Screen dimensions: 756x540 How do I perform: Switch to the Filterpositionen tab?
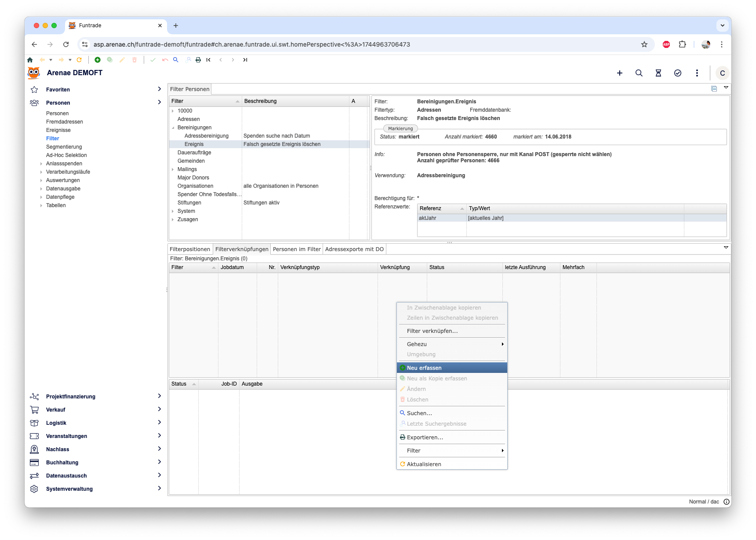(x=190, y=249)
